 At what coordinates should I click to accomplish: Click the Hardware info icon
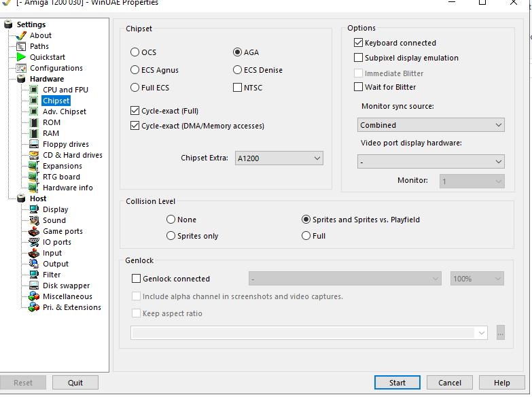point(34,188)
